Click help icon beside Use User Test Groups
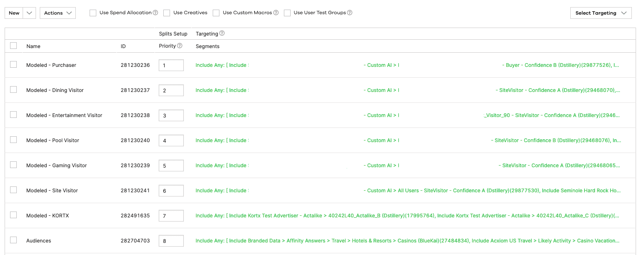 [350, 13]
